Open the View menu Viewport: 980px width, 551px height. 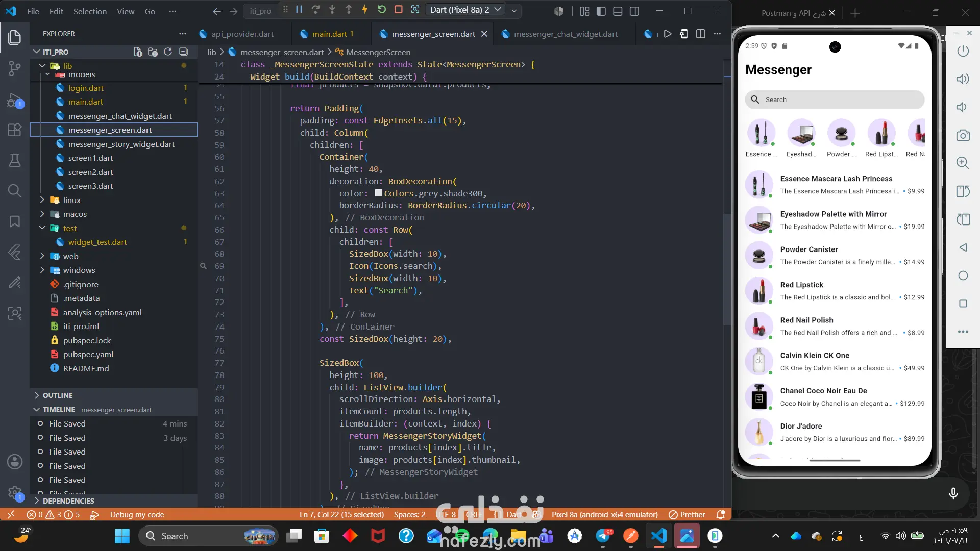pyautogui.click(x=126, y=11)
